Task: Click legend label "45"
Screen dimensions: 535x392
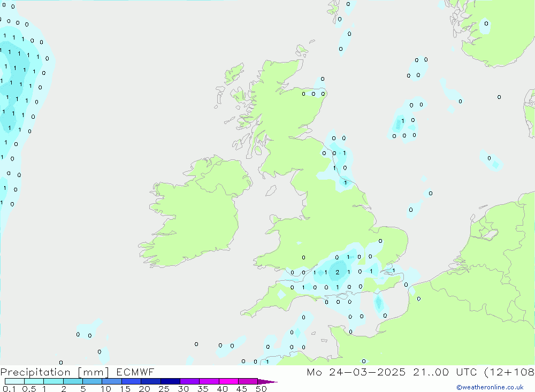Action: pyautogui.click(x=242, y=389)
